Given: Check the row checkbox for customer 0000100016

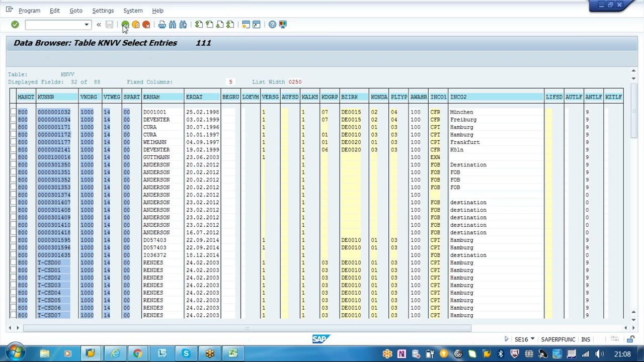Looking at the screenshot, I should [x=13, y=157].
